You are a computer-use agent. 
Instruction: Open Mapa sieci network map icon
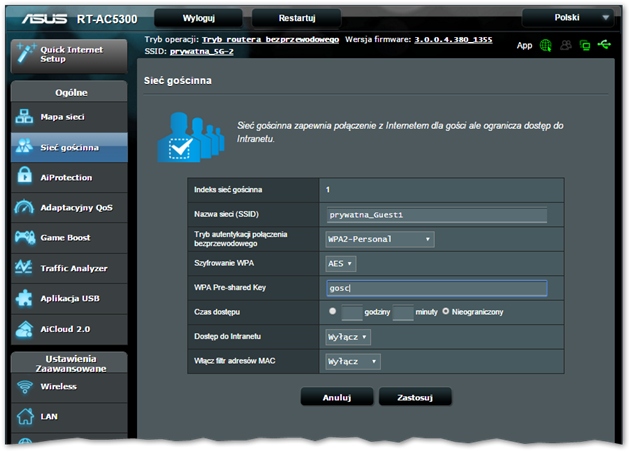24,117
